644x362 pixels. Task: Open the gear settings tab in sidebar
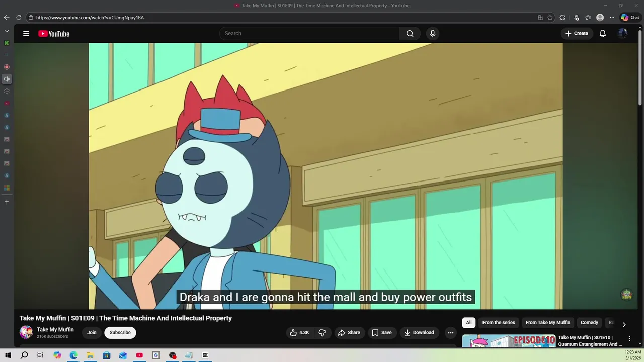tap(7, 91)
